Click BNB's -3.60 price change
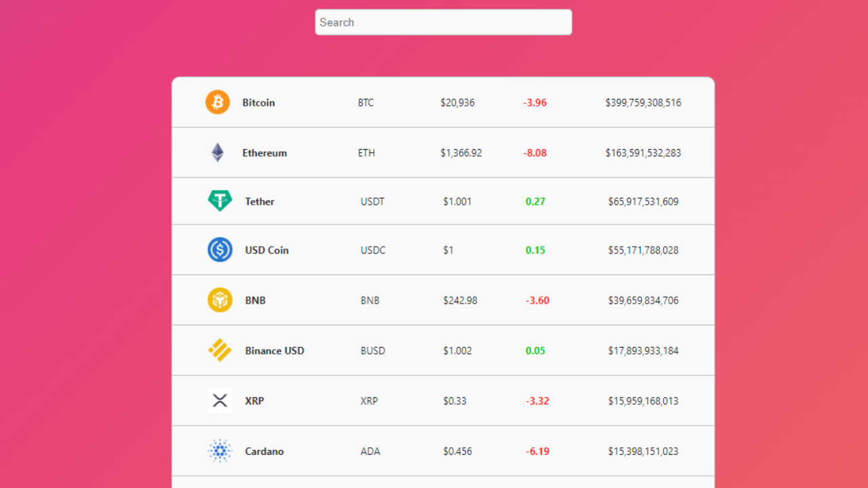Image resolution: width=868 pixels, height=488 pixels. [538, 301]
